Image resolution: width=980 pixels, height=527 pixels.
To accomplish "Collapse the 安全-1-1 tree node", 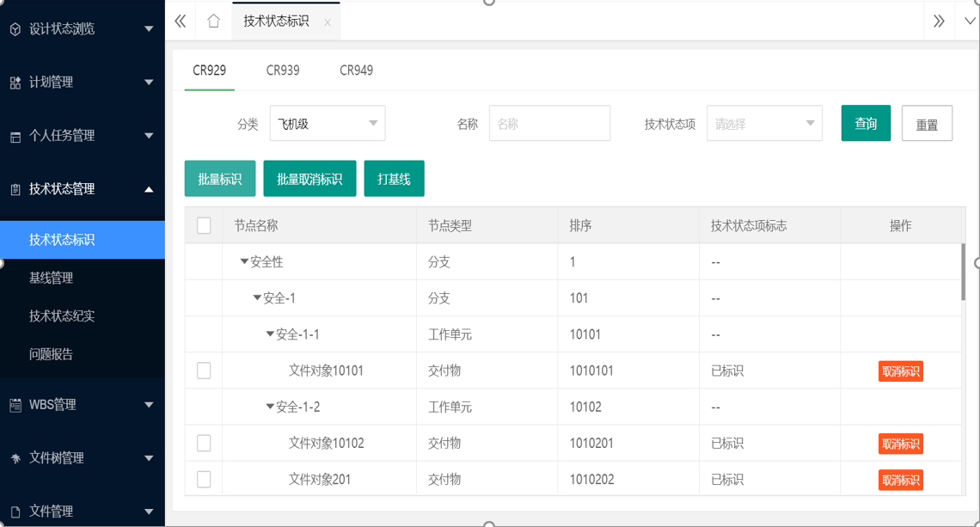I will coord(270,334).
